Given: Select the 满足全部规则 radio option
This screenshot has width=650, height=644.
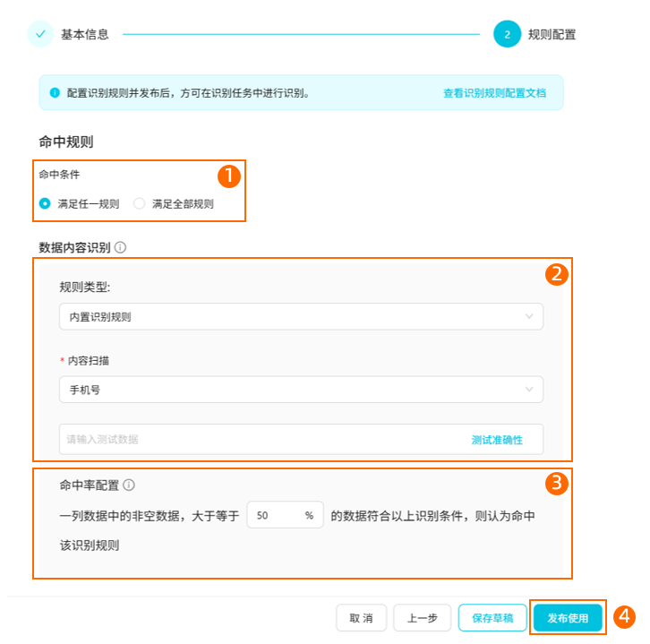Looking at the screenshot, I should click(140, 203).
